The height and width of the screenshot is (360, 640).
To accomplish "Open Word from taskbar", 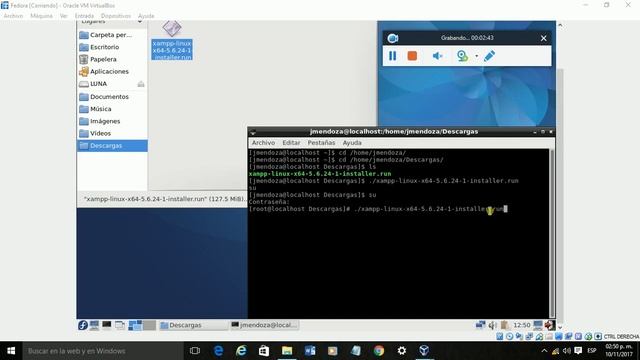I will point(310,351).
